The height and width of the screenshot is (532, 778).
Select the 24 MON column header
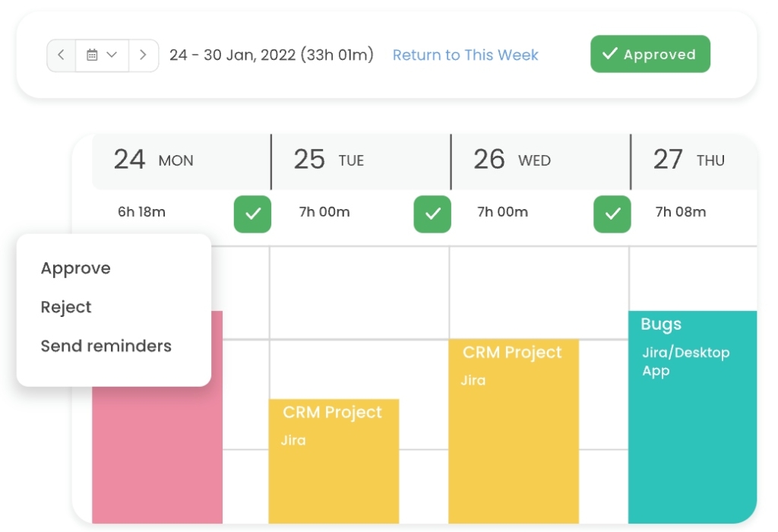point(153,160)
